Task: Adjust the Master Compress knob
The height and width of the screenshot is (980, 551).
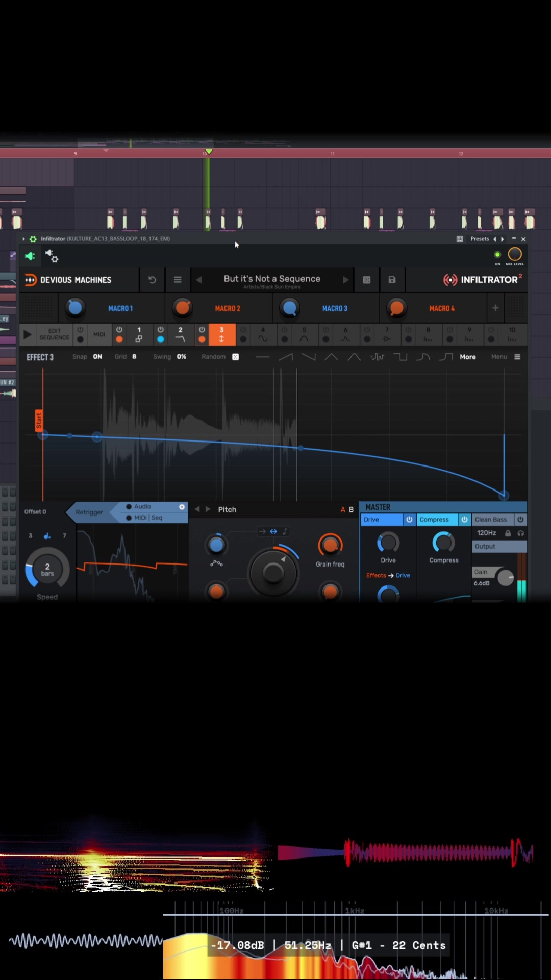Action: (x=443, y=543)
